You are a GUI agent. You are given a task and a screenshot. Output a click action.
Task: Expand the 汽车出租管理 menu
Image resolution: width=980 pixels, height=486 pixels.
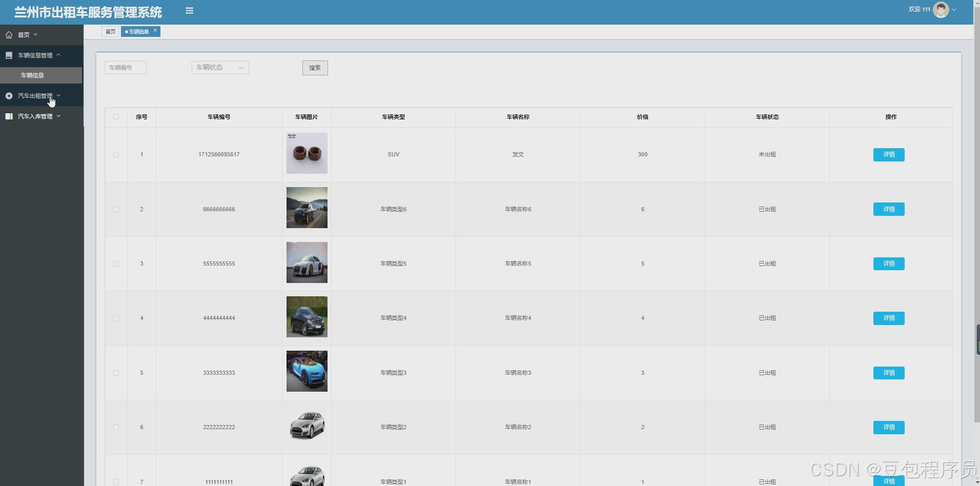tap(42, 96)
